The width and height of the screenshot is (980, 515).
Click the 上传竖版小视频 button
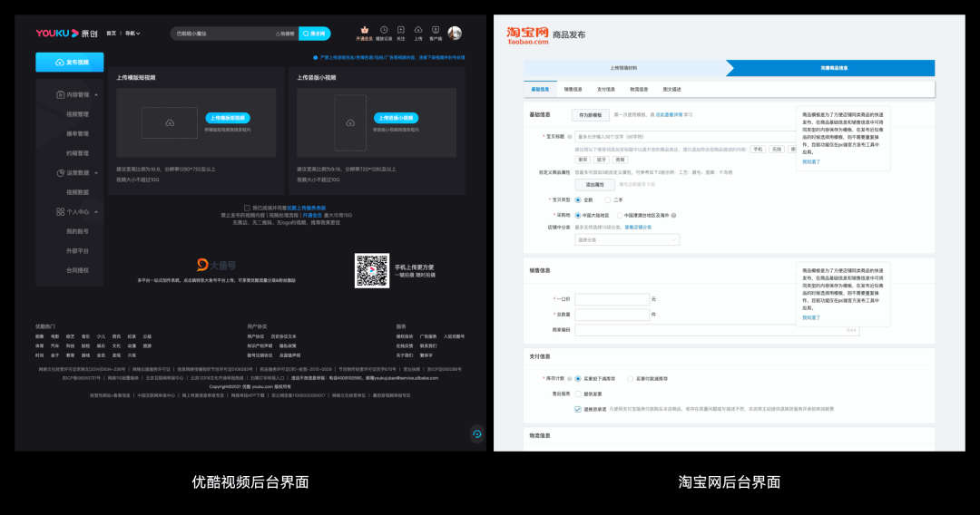[397, 118]
